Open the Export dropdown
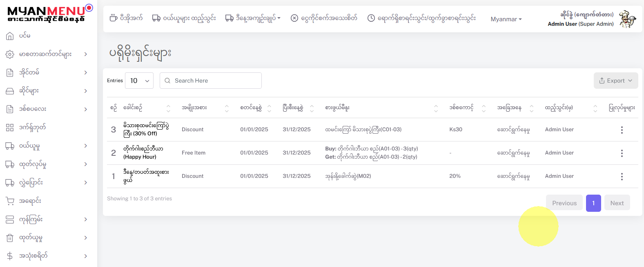The height and width of the screenshot is (267, 644). 615,81
